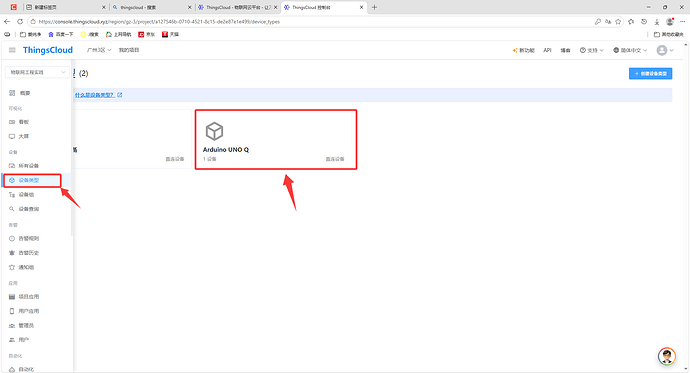Click the password key icon in address bar
690x373 pixels.
click(598, 22)
